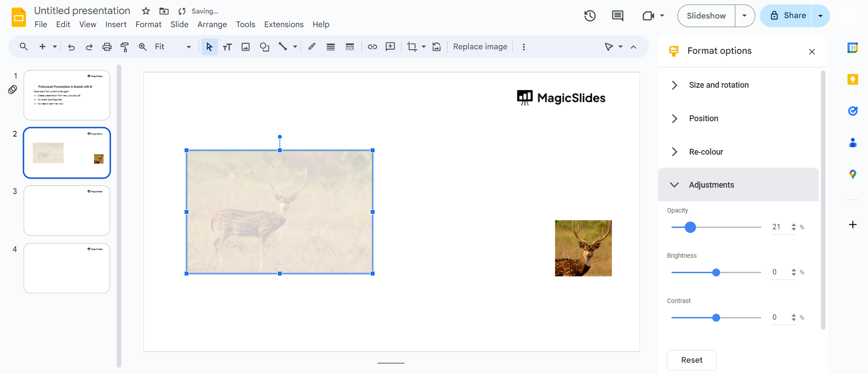The image size is (868, 374).
Task: Open editing mode dropdown arrow
Action: pyautogui.click(x=620, y=47)
